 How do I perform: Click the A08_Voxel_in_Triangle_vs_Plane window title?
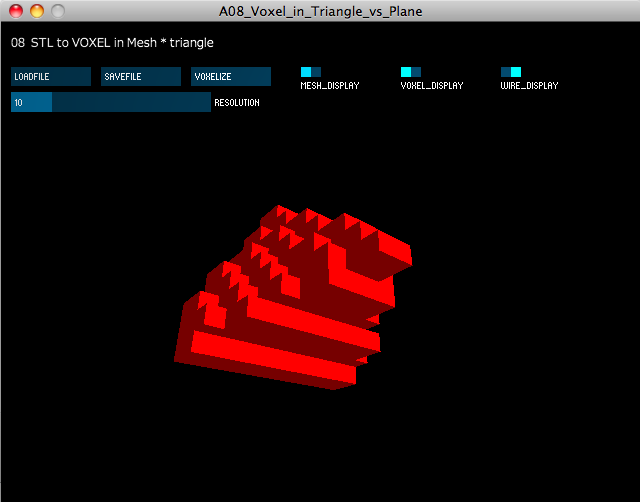(x=320, y=11)
